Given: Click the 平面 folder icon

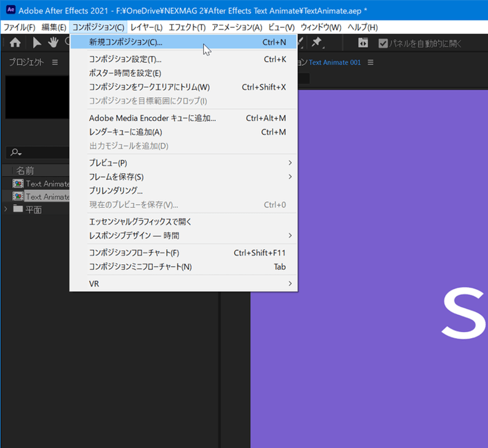Looking at the screenshot, I should (18, 209).
